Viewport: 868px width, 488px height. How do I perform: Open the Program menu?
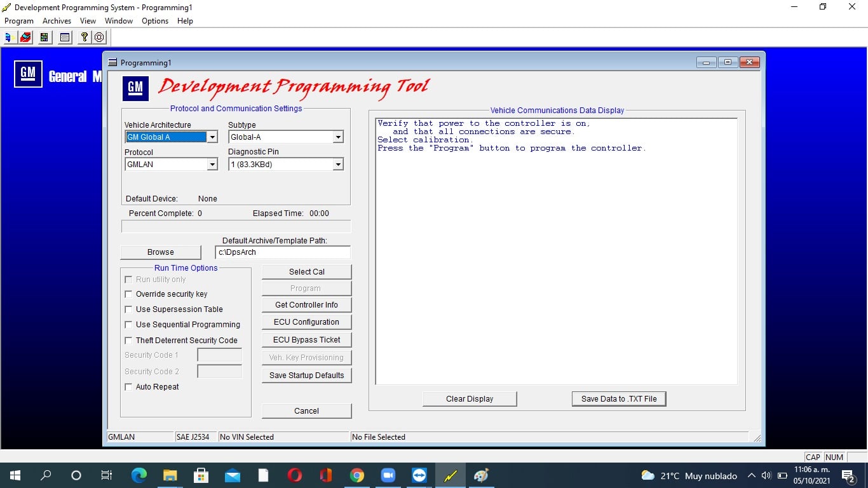[x=19, y=21]
